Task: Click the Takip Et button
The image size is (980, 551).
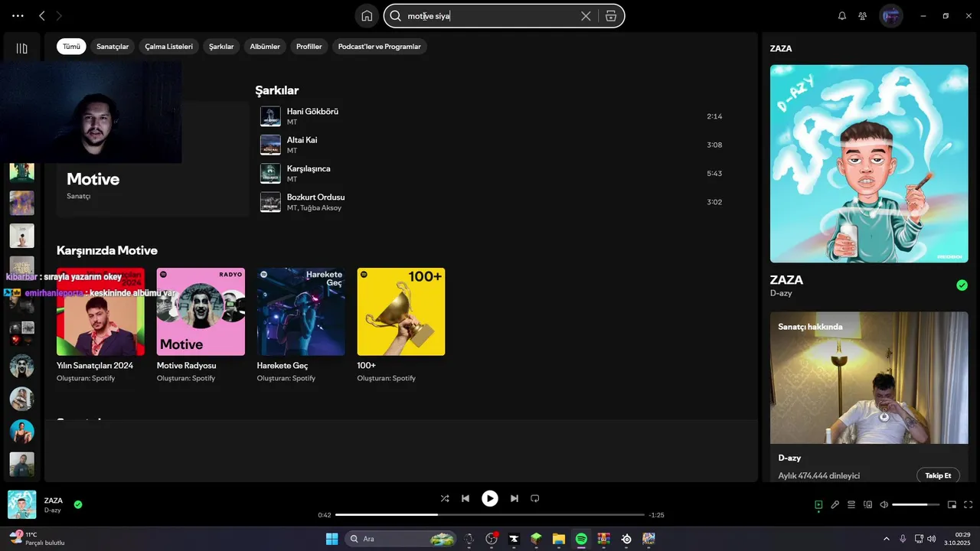Action: [x=938, y=475]
